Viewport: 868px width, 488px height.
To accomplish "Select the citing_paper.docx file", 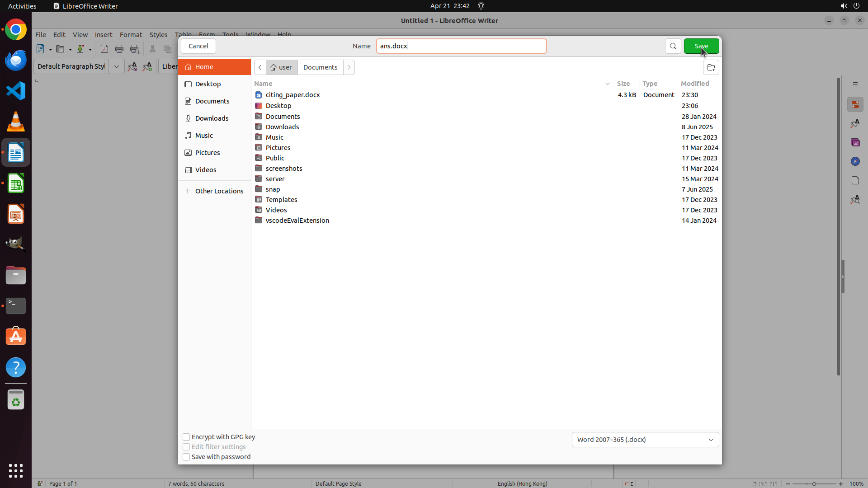I will [292, 95].
